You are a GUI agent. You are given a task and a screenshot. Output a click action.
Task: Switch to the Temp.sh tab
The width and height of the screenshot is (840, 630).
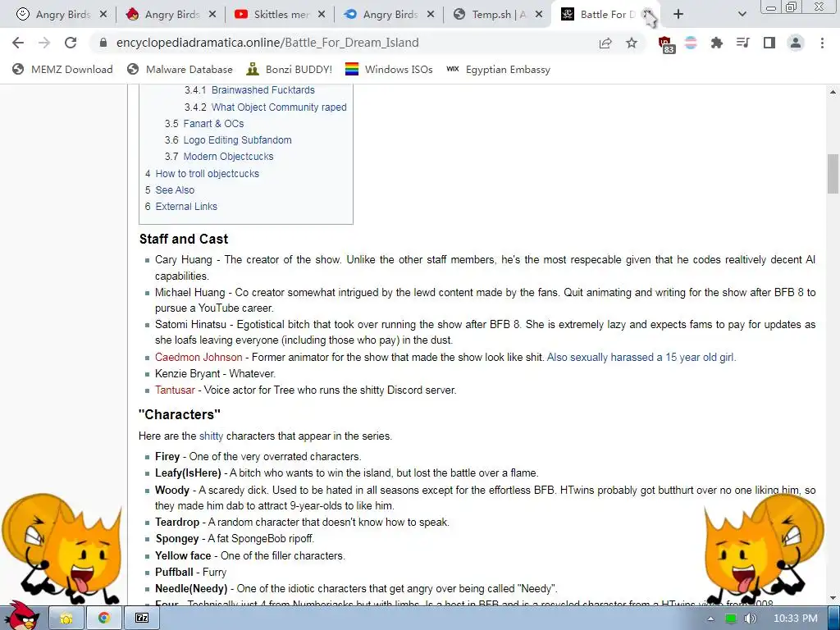point(498,15)
